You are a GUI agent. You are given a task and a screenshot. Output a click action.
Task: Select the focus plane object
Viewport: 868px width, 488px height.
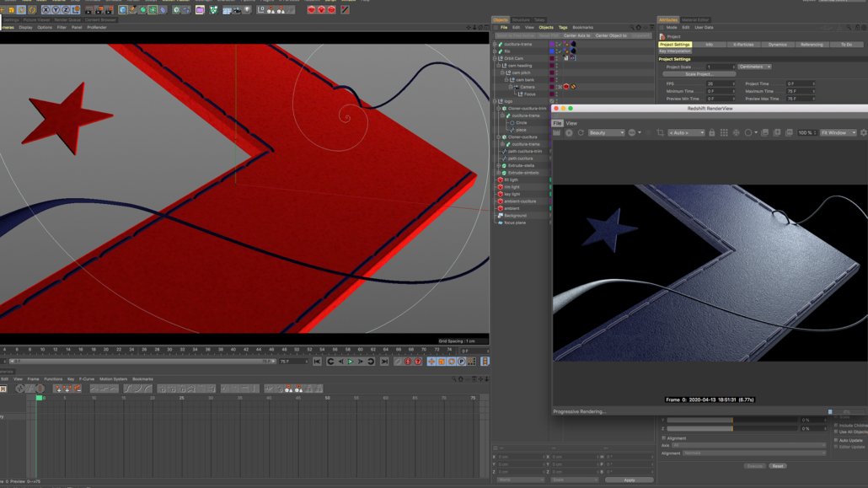(x=515, y=223)
